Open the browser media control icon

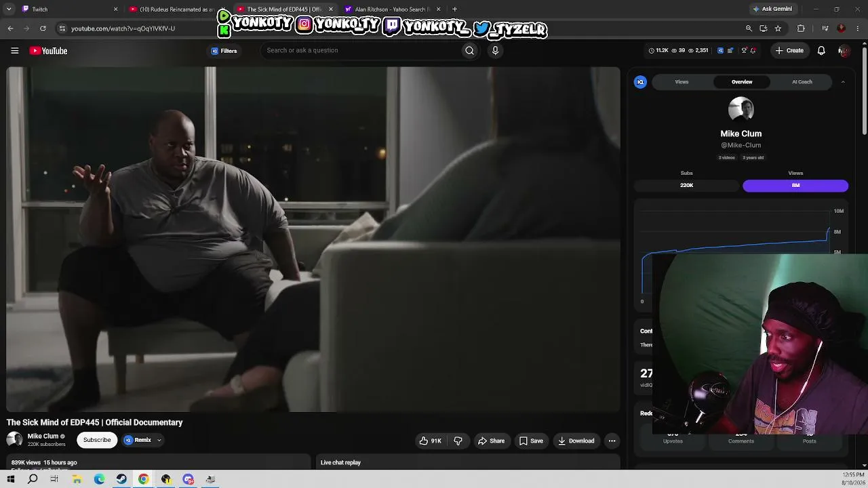pos(825,28)
